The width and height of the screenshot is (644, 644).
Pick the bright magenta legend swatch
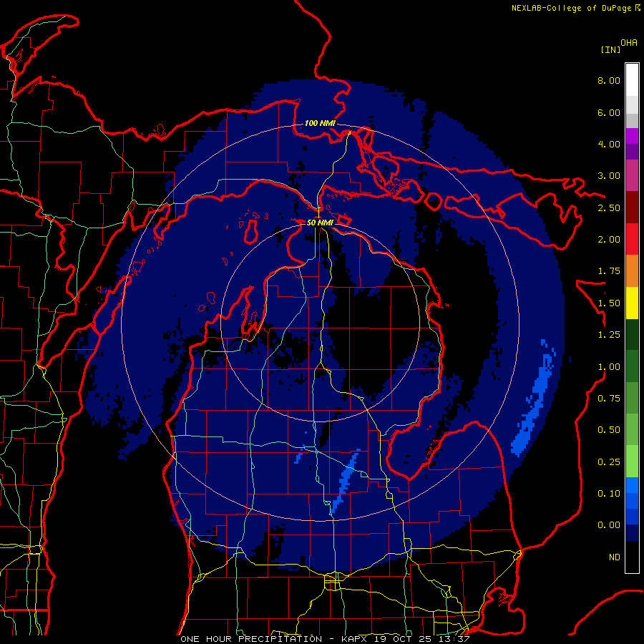(632, 136)
